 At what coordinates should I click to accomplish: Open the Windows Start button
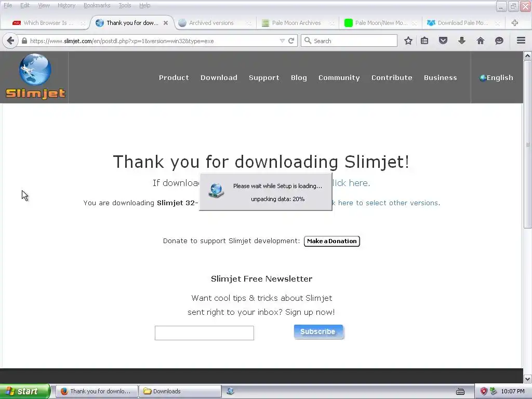(x=24, y=391)
